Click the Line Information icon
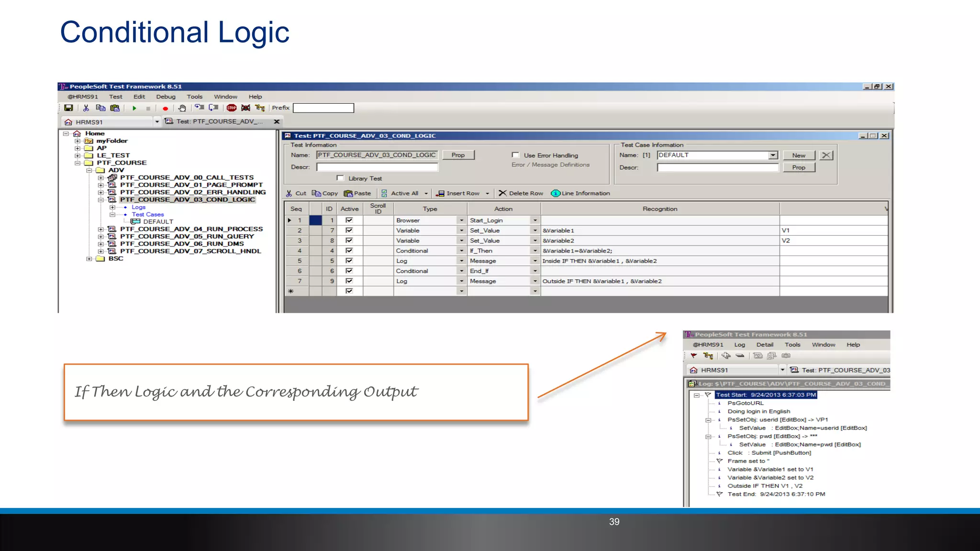 point(556,193)
